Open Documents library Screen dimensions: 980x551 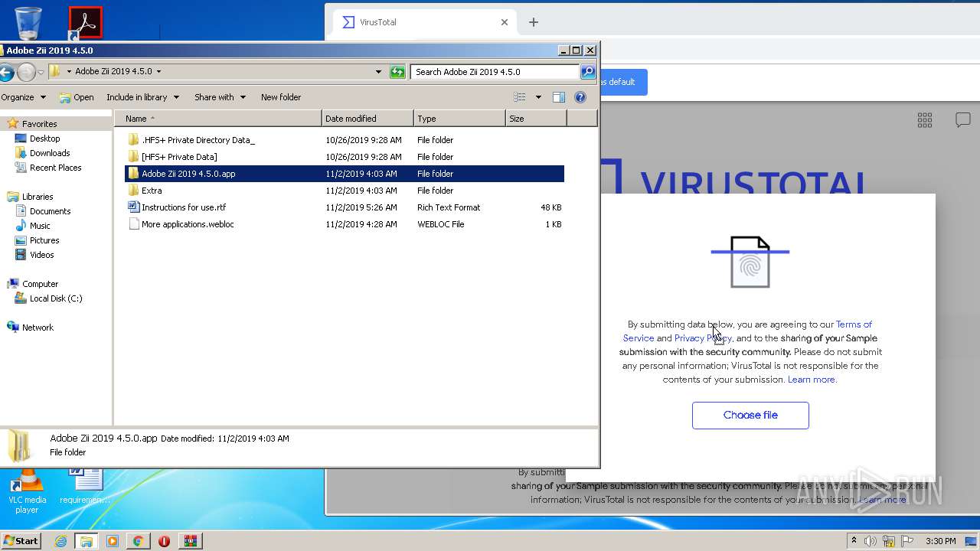tap(50, 211)
